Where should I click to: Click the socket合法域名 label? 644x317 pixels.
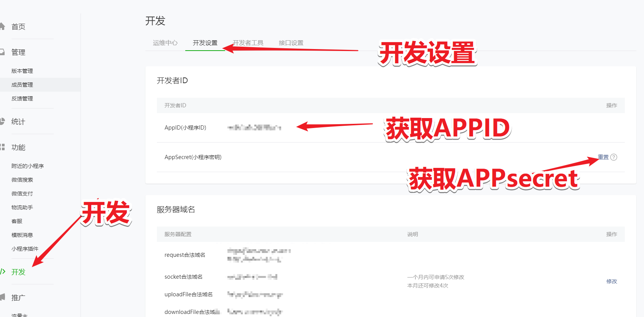(183, 277)
